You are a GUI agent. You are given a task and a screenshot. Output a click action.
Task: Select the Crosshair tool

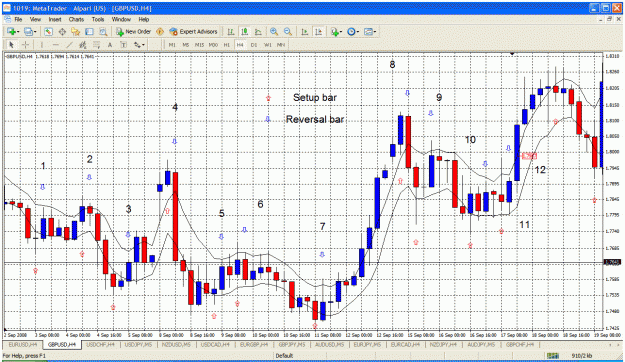coord(25,45)
